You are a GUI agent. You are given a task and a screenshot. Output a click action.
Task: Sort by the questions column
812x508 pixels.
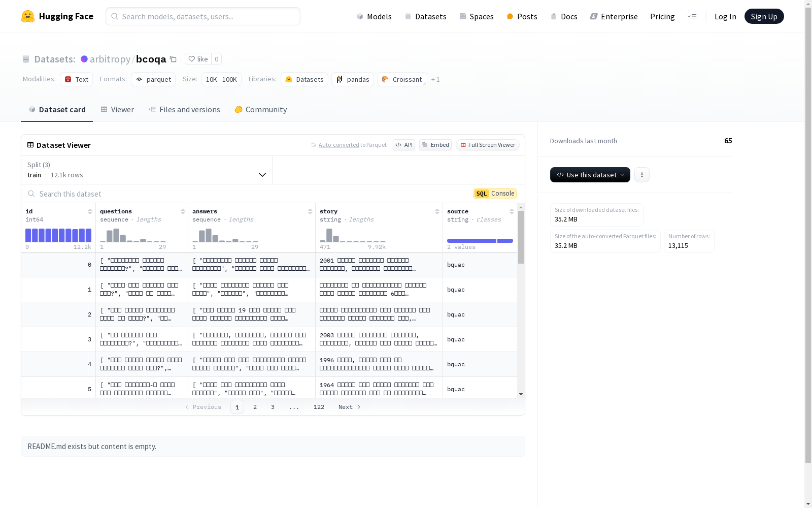click(x=183, y=211)
